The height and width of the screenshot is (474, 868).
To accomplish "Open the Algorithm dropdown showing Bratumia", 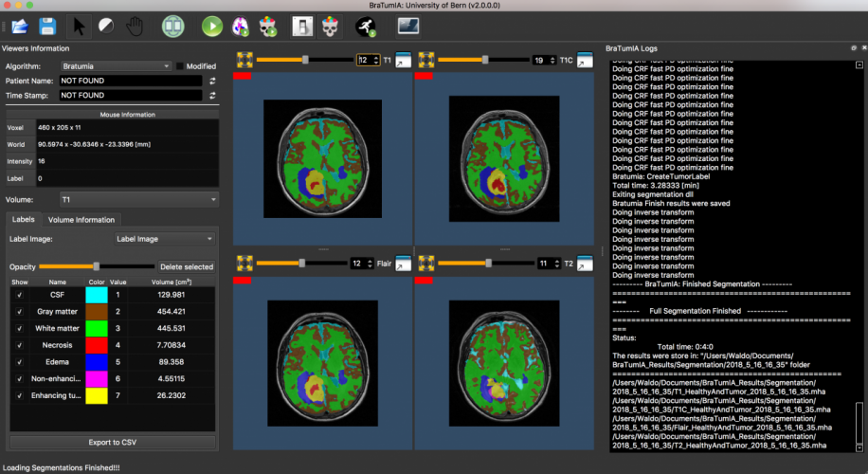I will 115,66.
